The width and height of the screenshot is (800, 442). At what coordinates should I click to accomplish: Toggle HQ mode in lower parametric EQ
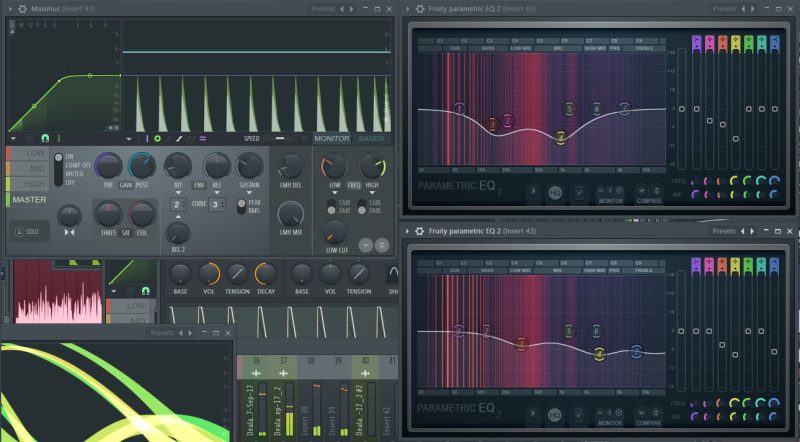[x=555, y=415]
